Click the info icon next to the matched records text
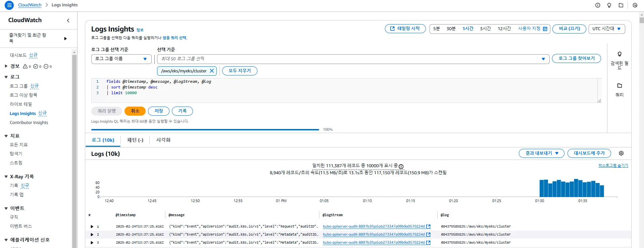 401,167
